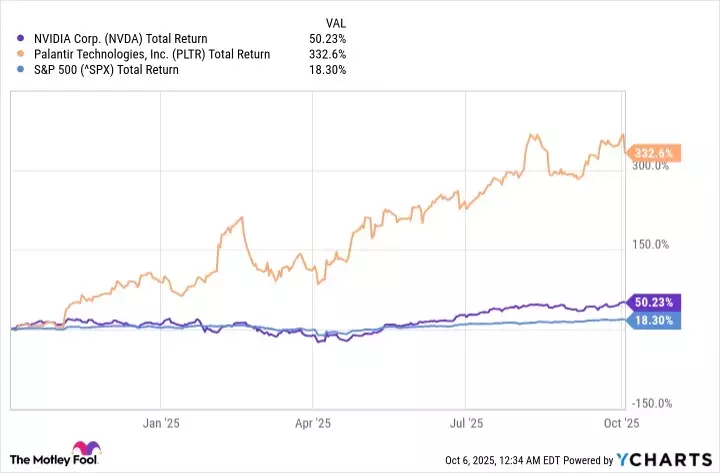720x473 pixels.
Task: Click the VAL column header
Action: tap(338, 22)
